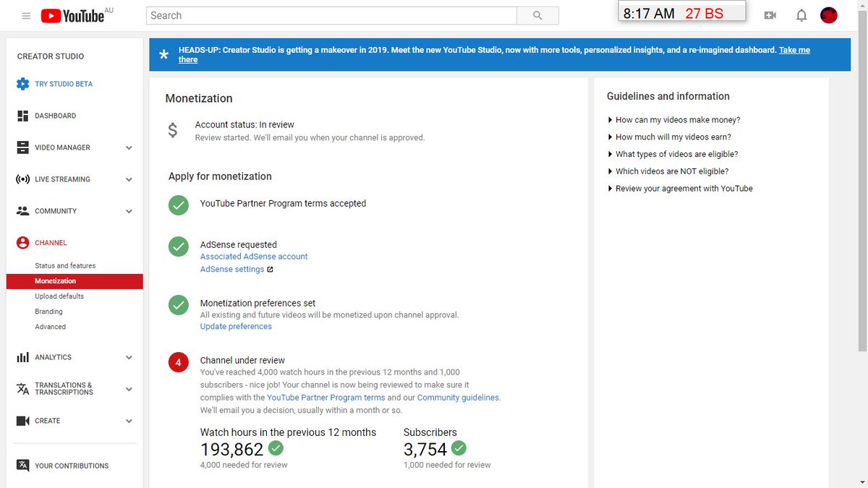This screenshot has width=868, height=488.
Task: Open the upload video camera icon
Action: [x=770, y=15]
